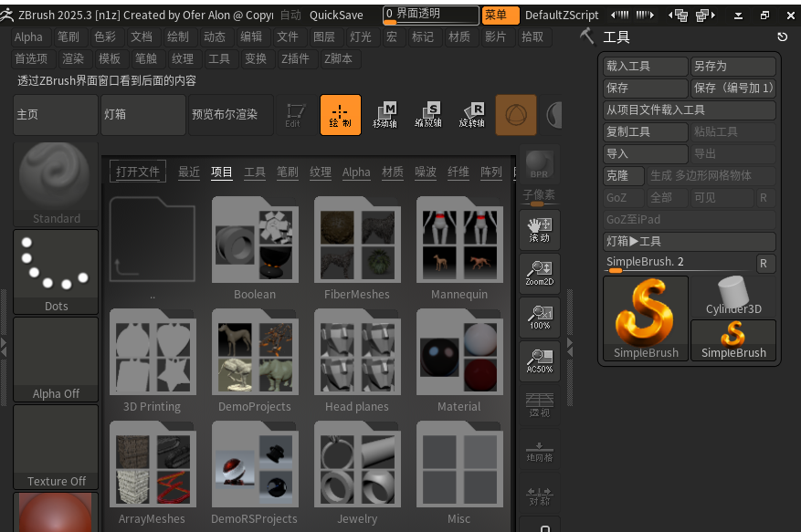
Task: Select the Scale gizmo (缩放轴) icon
Action: coord(428,115)
